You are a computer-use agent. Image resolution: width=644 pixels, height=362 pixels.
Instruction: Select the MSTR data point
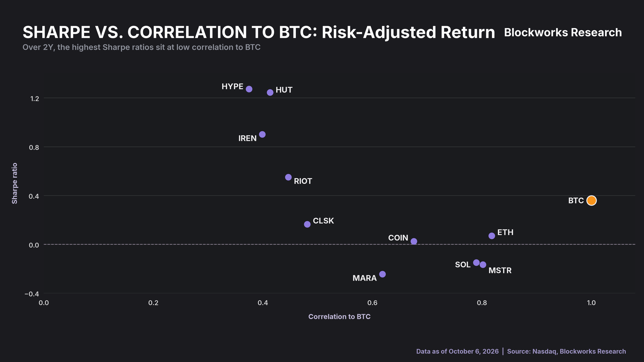pyautogui.click(x=483, y=265)
